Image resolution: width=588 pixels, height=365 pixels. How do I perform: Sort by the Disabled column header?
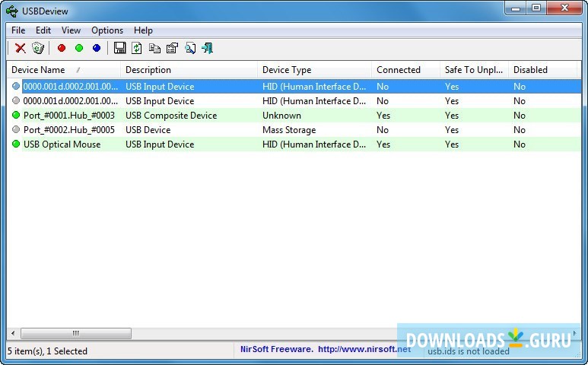coord(542,70)
